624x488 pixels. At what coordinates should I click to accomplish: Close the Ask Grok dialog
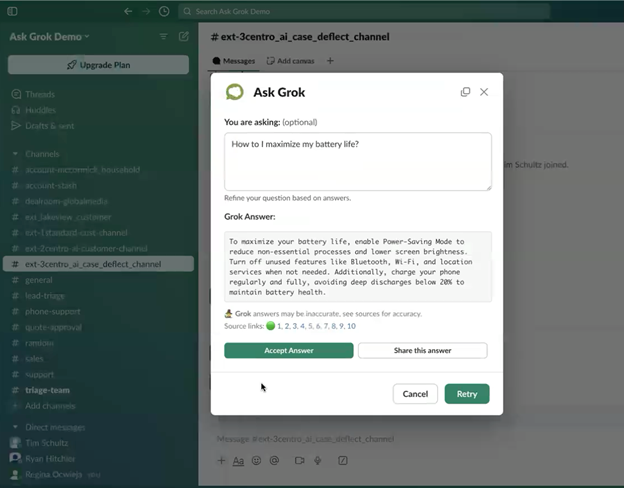click(484, 92)
